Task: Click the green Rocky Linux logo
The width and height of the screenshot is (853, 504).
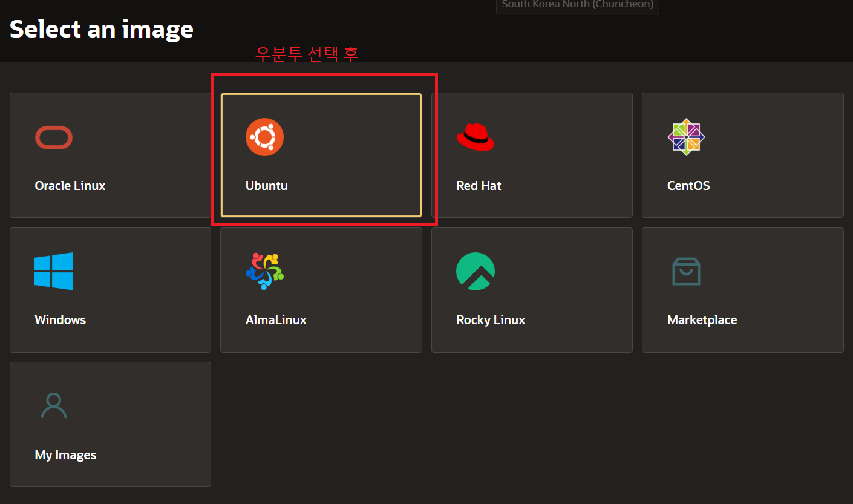Action: pyautogui.click(x=475, y=271)
